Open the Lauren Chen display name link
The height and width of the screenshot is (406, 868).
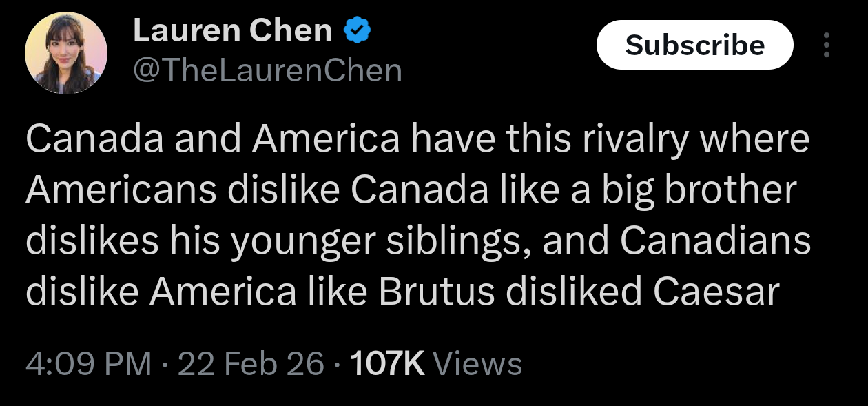pyautogui.click(x=232, y=31)
